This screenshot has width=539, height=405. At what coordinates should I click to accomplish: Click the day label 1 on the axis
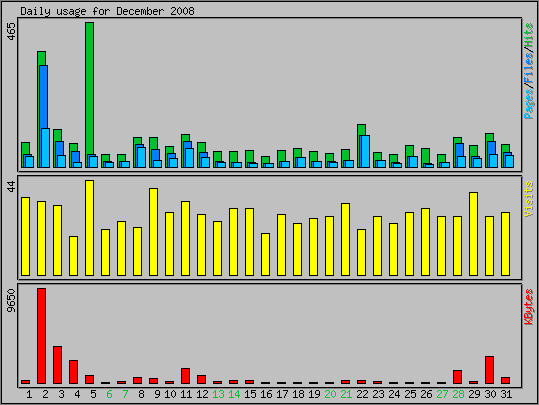tap(29, 394)
